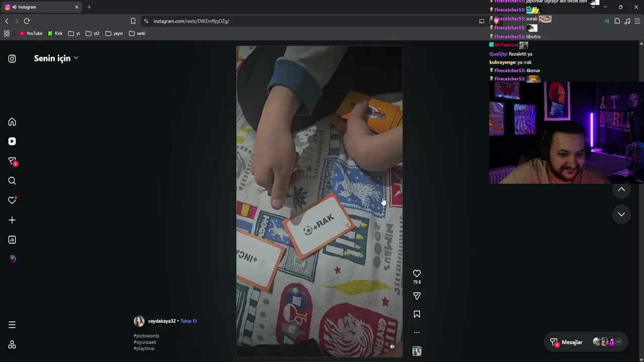Save the reel with the bookmark icon
This screenshot has height=362, width=644.
tap(417, 314)
